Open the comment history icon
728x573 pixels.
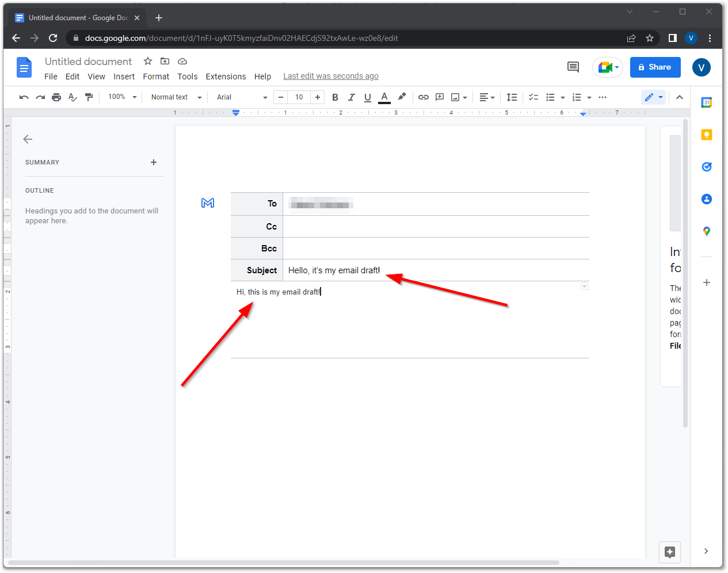point(573,67)
